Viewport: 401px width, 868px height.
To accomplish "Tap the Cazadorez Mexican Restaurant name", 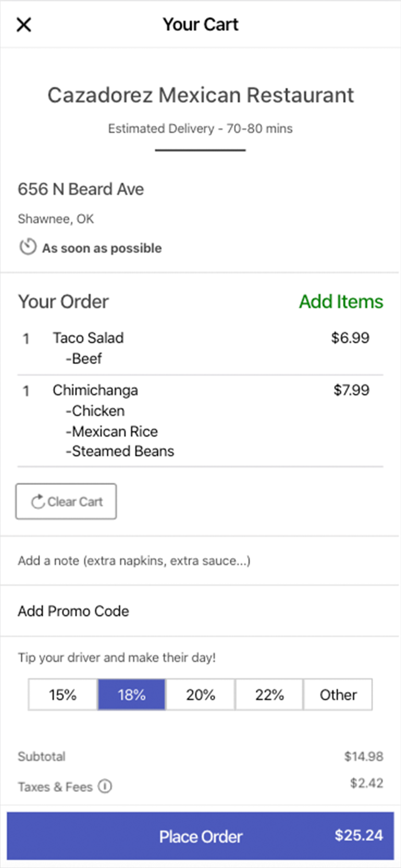I will pyautogui.click(x=200, y=95).
